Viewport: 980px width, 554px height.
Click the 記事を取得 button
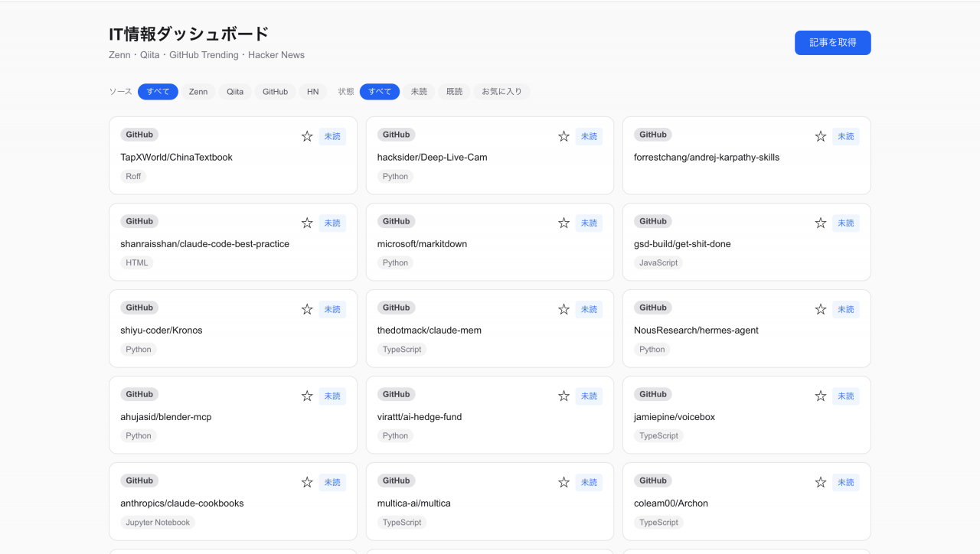(x=832, y=43)
